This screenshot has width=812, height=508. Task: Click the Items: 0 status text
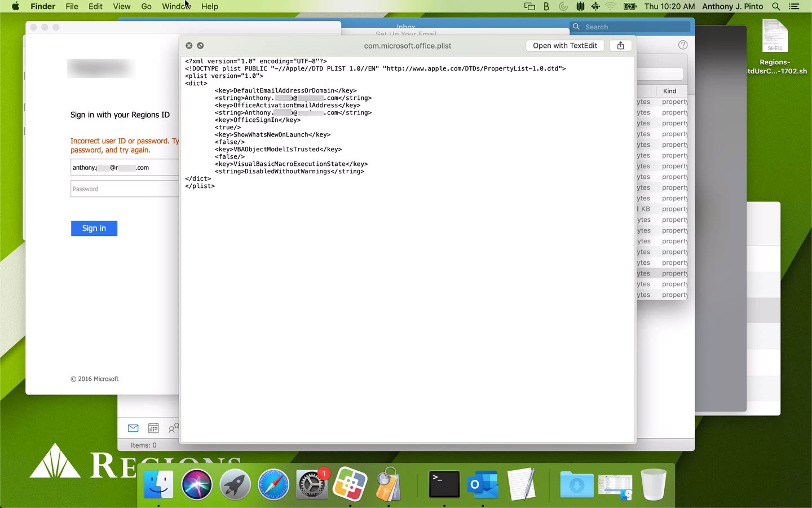click(144, 445)
